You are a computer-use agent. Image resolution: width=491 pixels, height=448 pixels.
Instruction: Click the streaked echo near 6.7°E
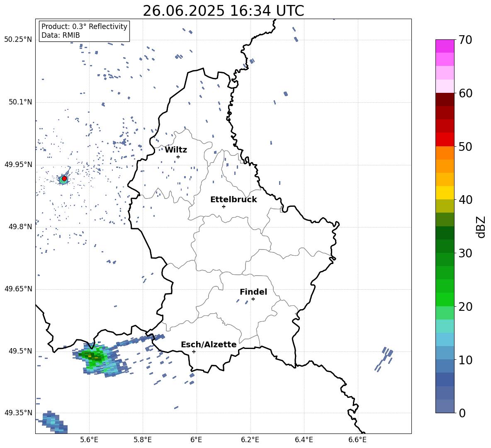(384, 359)
